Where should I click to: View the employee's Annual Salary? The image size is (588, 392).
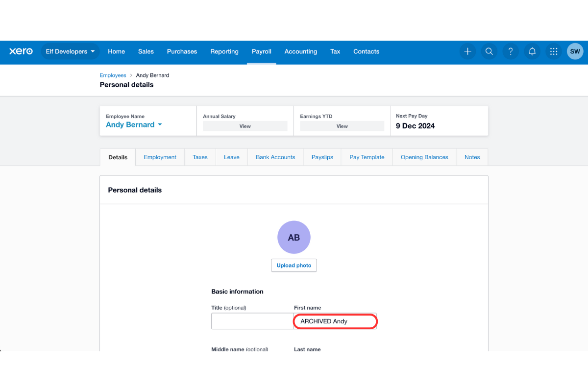click(245, 126)
